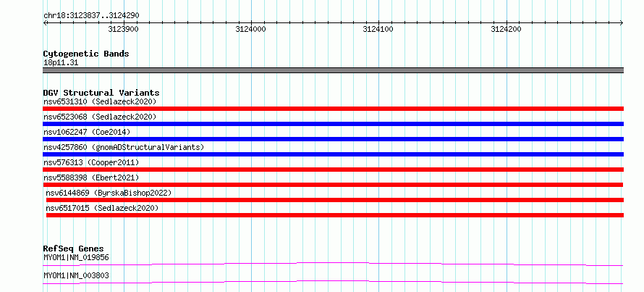The image size is (644, 292).
Task: Click the right arrowhead of the ruler
Action: pos(622,23)
